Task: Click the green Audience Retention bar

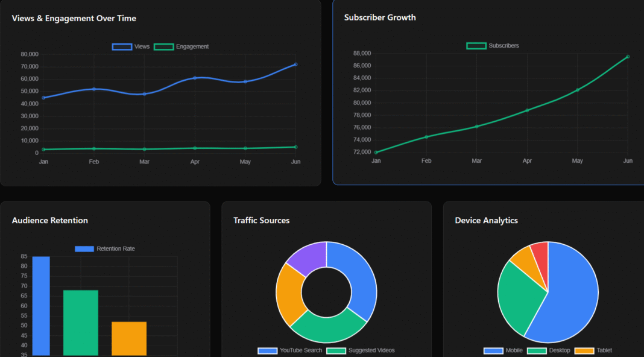Action: coord(81,323)
